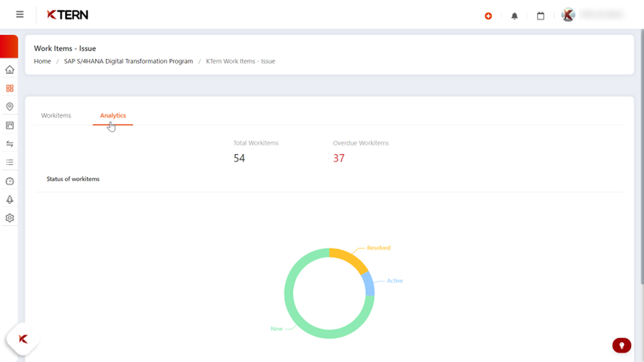Open the list sidebar icon
644x362 pixels.
point(10,163)
